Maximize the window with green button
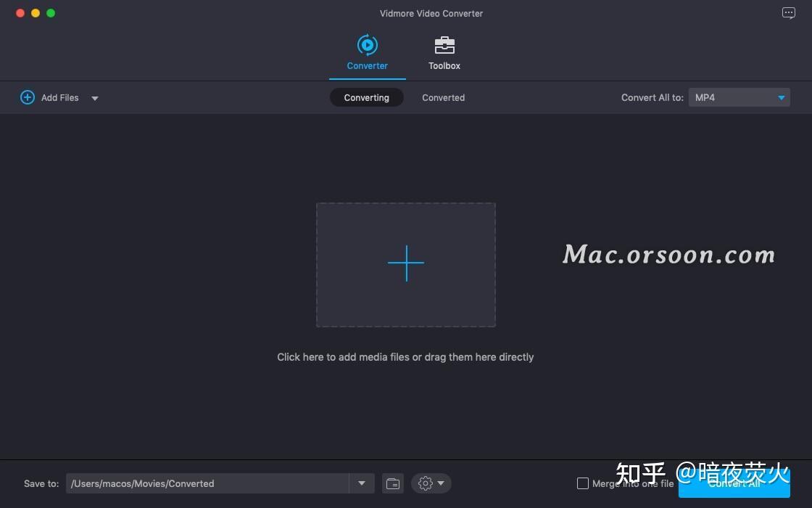 click(x=51, y=13)
